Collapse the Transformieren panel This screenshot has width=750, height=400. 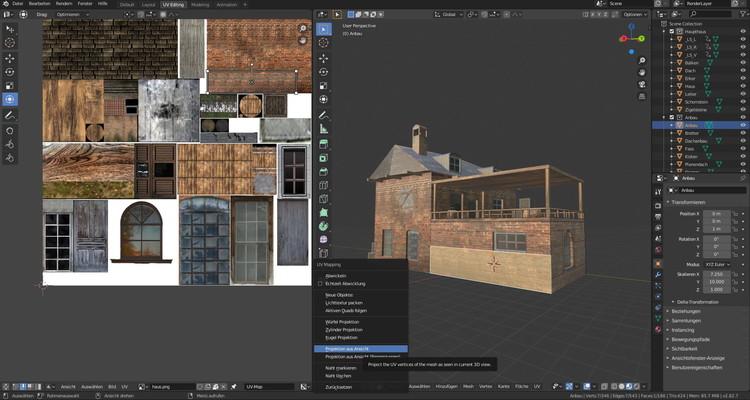point(688,202)
